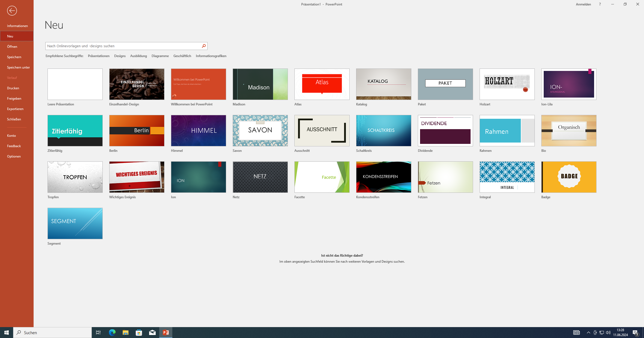This screenshot has height=338, width=644.
Task: Open Microsoft Store taskbar icon
Action: 139,332
